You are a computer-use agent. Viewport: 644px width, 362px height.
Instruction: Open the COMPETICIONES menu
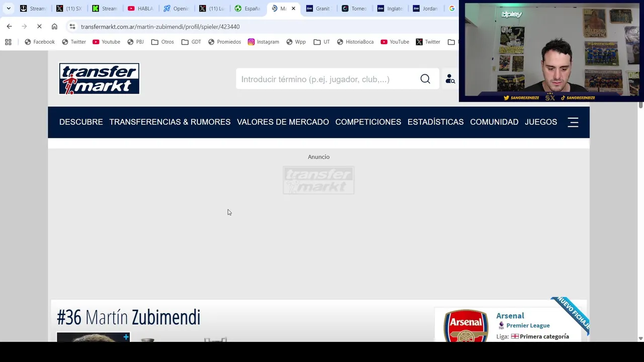tap(368, 122)
